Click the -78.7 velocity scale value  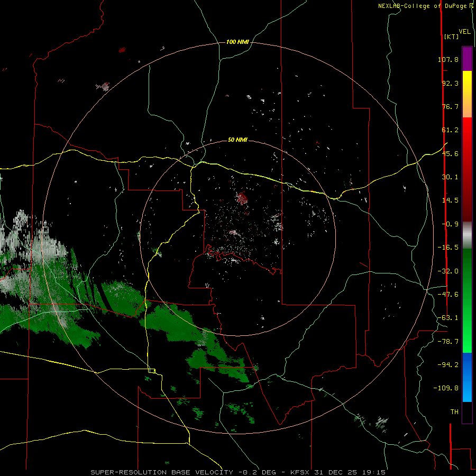[448, 342]
